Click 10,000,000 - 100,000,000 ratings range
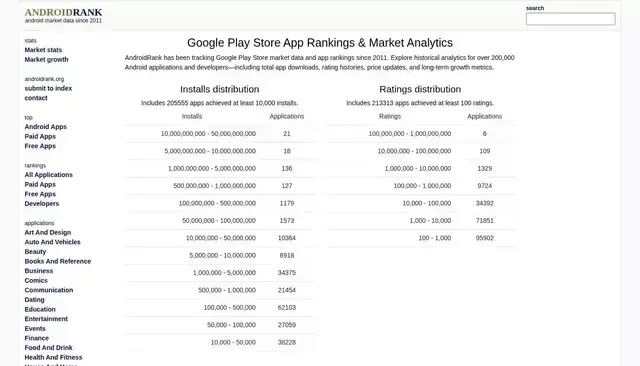 click(x=414, y=151)
